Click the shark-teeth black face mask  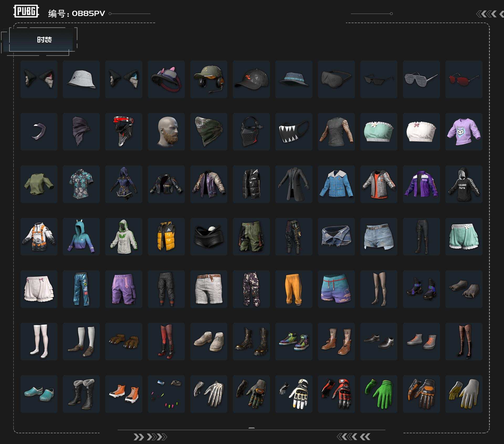(x=294, y=131)
